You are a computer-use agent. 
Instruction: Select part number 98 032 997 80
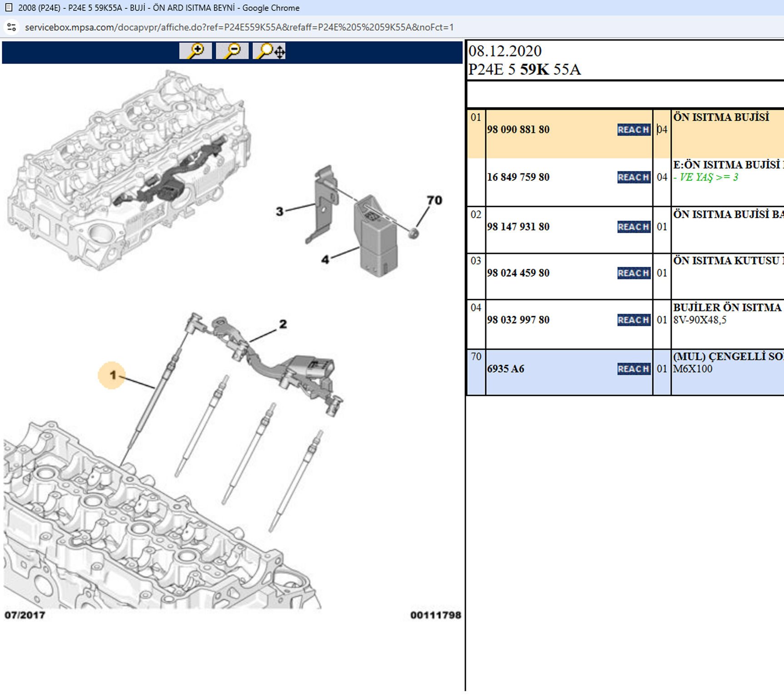[518, 320]
